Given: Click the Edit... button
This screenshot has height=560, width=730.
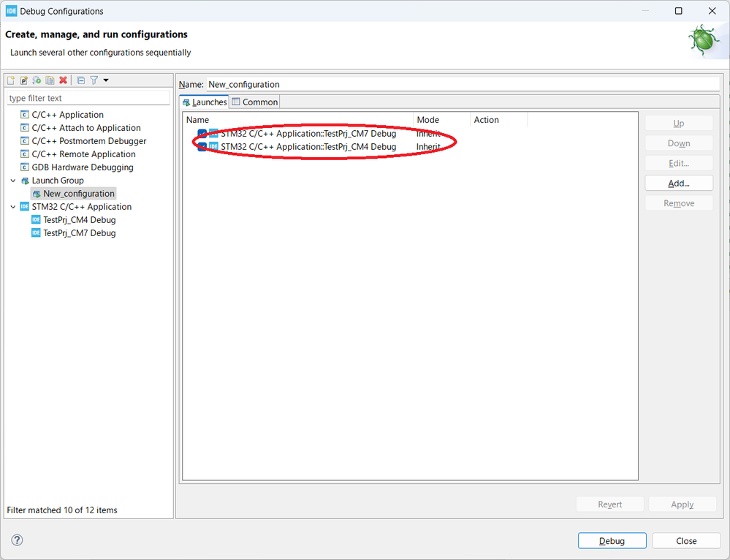Looking at the screenshot, I should (679, 163).
